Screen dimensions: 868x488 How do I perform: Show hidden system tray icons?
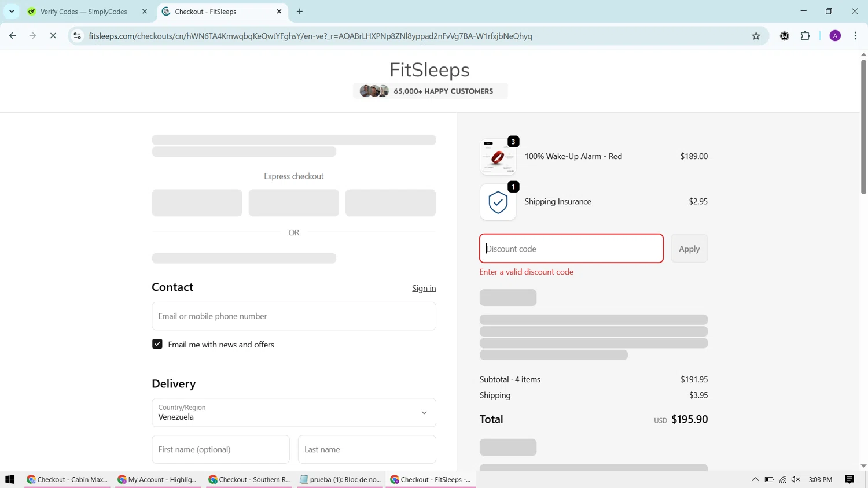point(755,479)
